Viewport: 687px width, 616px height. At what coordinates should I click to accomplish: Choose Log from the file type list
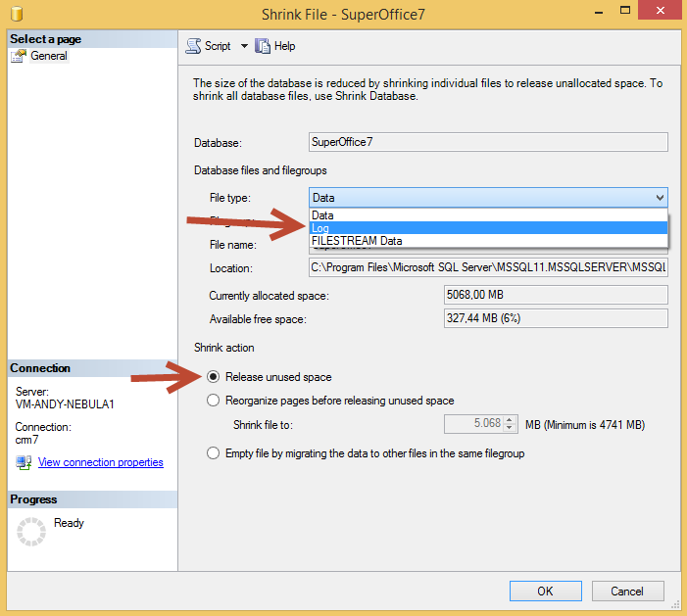click(x=488, y=227)
